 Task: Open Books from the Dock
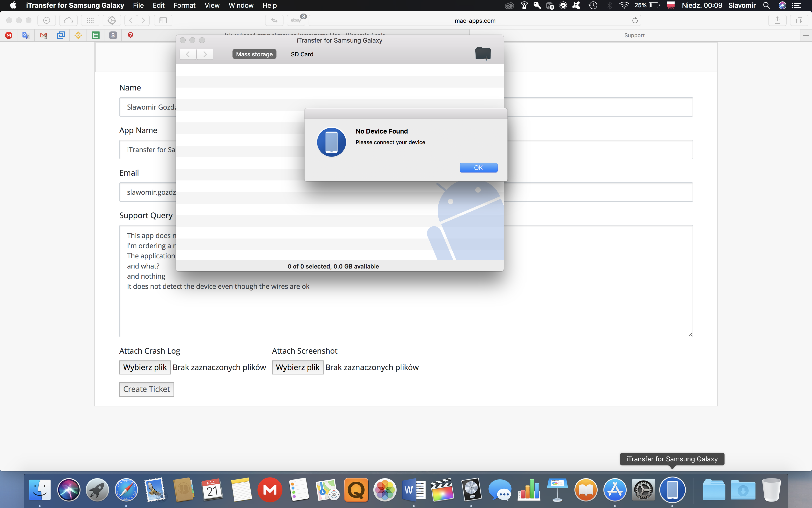(586, 490)
